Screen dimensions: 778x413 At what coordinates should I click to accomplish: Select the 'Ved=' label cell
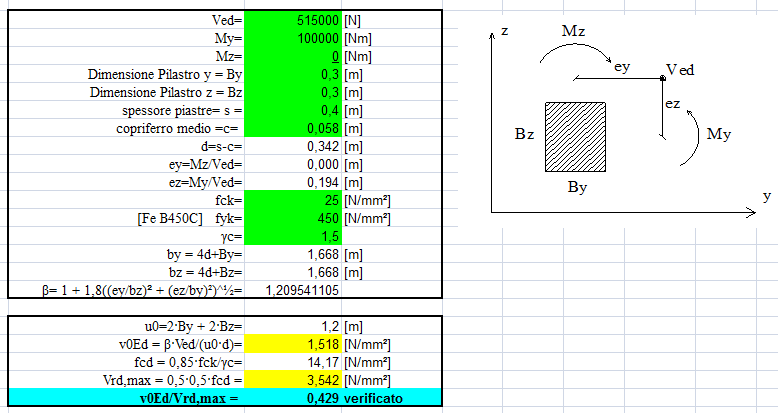(x=127, y=20)
